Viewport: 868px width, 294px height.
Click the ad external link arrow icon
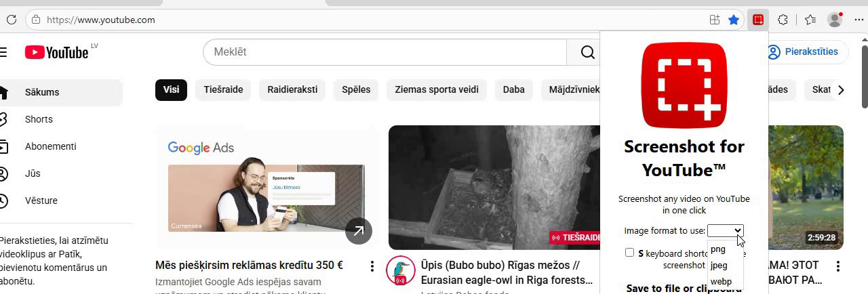click(x=359, y=230)
